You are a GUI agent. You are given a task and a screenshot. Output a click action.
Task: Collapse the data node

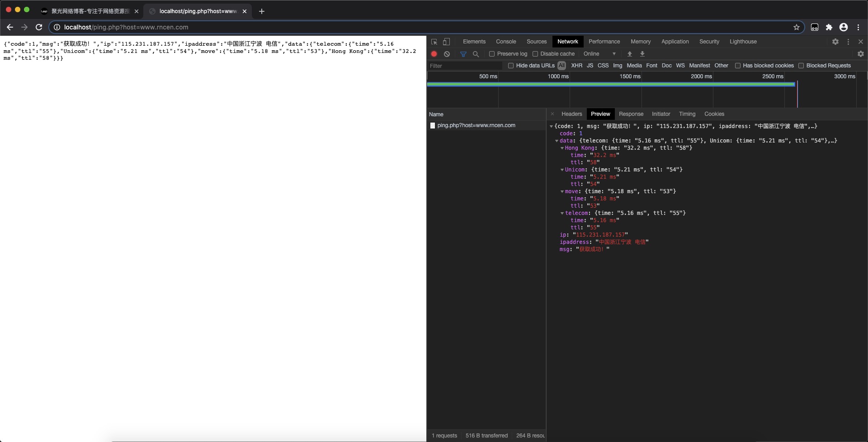click(557, 141)
